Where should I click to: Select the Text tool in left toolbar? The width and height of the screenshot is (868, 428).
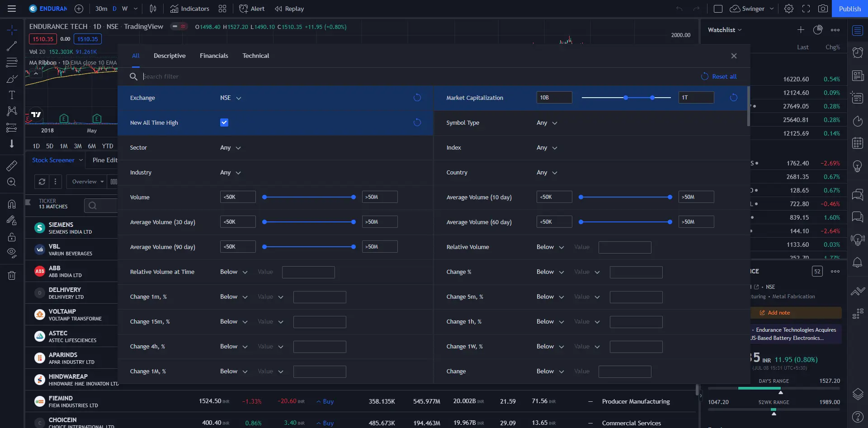[12, 95]
